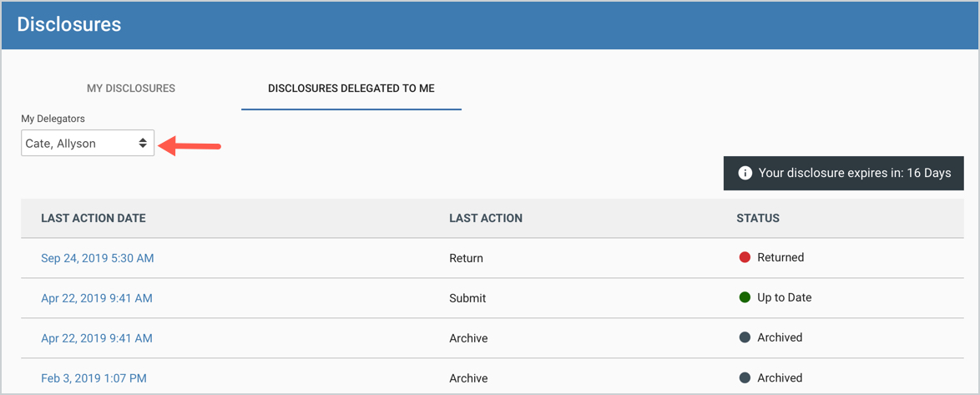The height and width of the screenshot is (395, 980).
Task: Select the Disclosures Delegated To Me tab
Action: 351,88
